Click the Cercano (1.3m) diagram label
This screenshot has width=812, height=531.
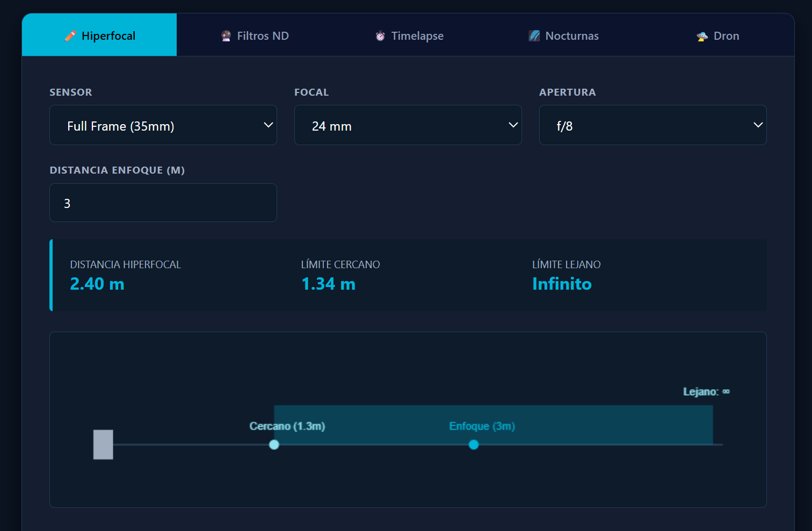pyautogui.click(x=287, y=426)
